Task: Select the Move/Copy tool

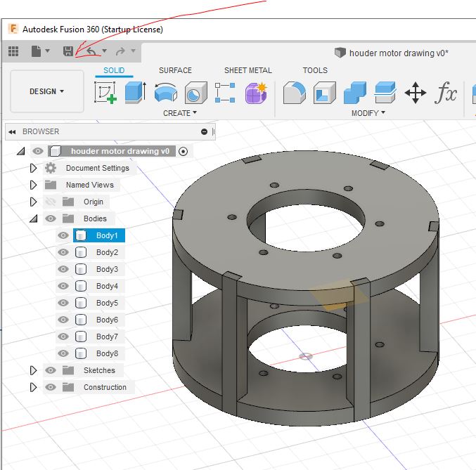Action: pos(416,93)
